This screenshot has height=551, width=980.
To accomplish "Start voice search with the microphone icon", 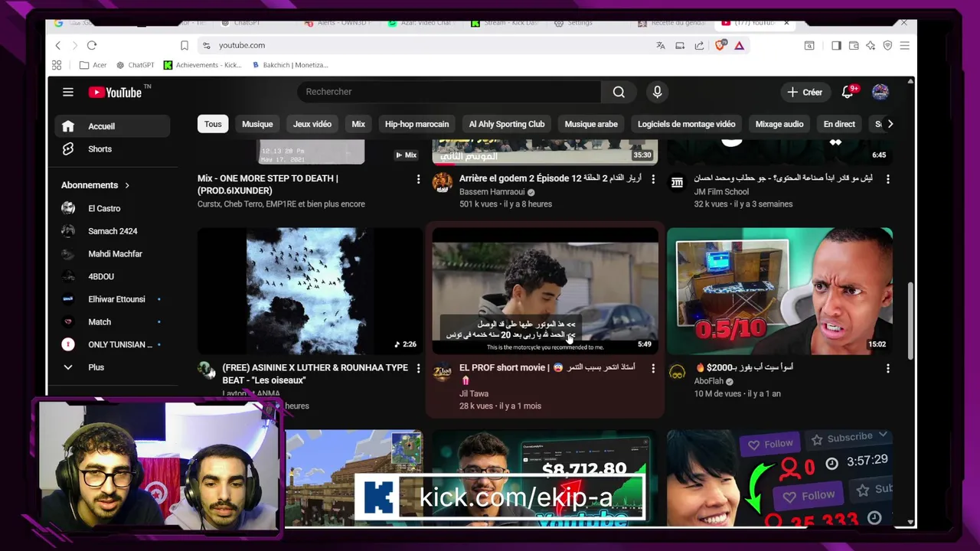I will click(x=657, y=92).
